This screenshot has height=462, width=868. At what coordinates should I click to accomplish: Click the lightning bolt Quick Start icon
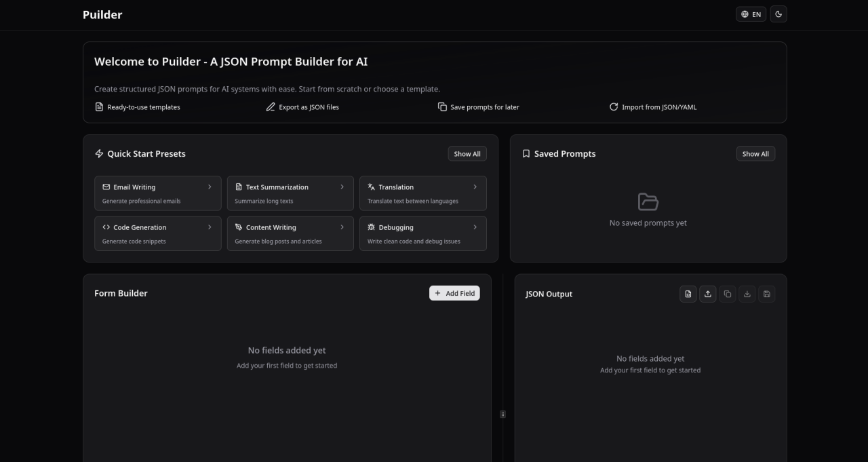point(99,154)
